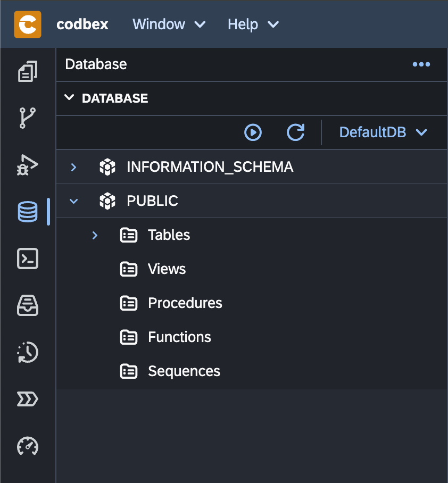Open the Window menu
This screenshot has width=448, height=483.
[169, 24]
